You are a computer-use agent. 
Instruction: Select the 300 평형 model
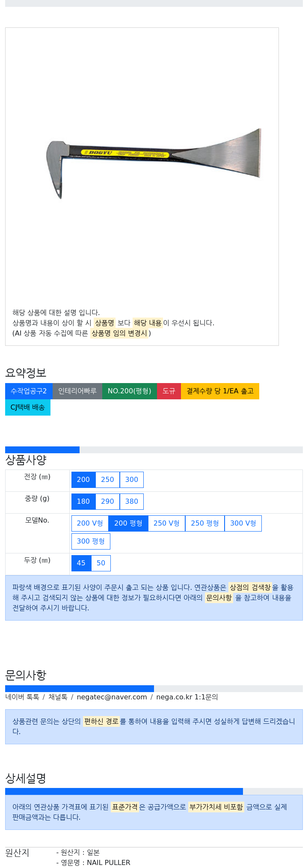pos(91,541)
